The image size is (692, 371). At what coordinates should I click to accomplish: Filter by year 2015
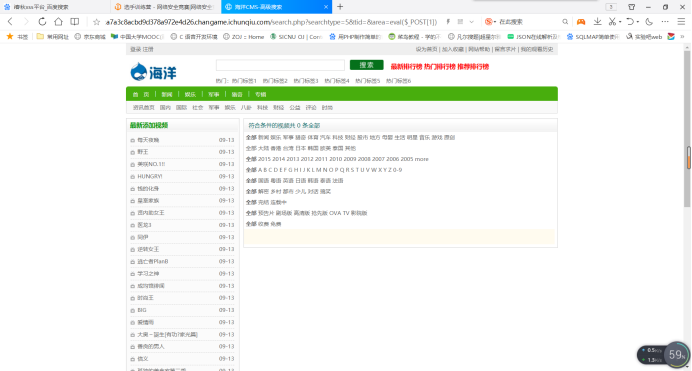264,159
